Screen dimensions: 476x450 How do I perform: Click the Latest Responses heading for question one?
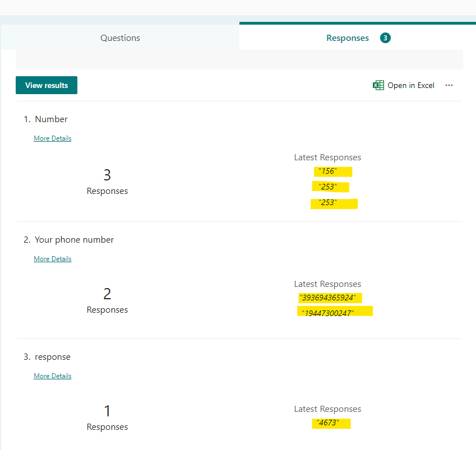tap(327, 157)
